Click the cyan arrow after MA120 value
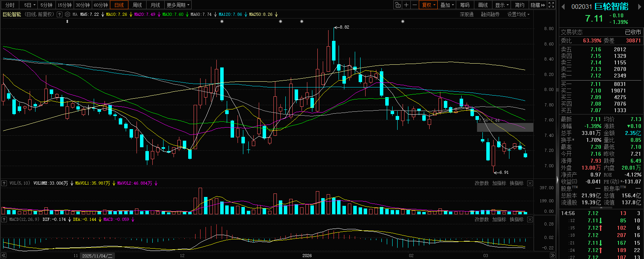Image resolution: width=644 pixels, height=259 pixels. pos(246,14)
